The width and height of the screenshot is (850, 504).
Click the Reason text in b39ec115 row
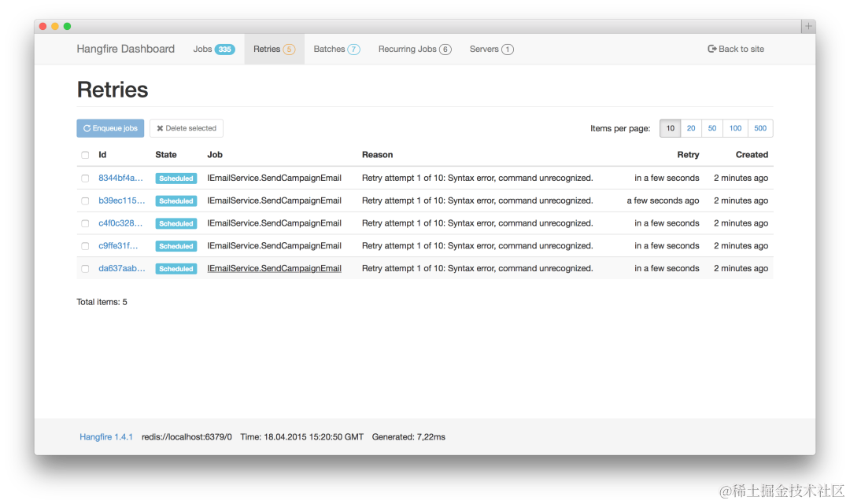tap(478, 200)
